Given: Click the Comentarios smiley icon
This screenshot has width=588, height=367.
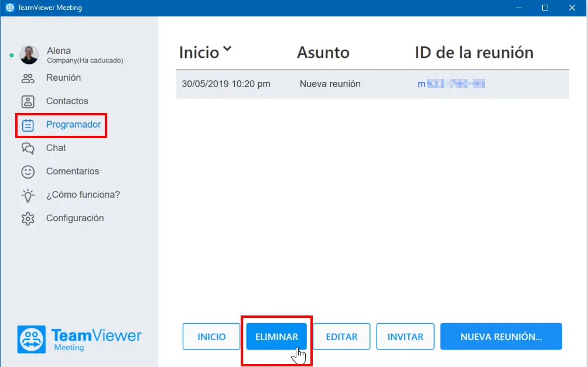Looking at the screenshot, I should coord(28,172).
